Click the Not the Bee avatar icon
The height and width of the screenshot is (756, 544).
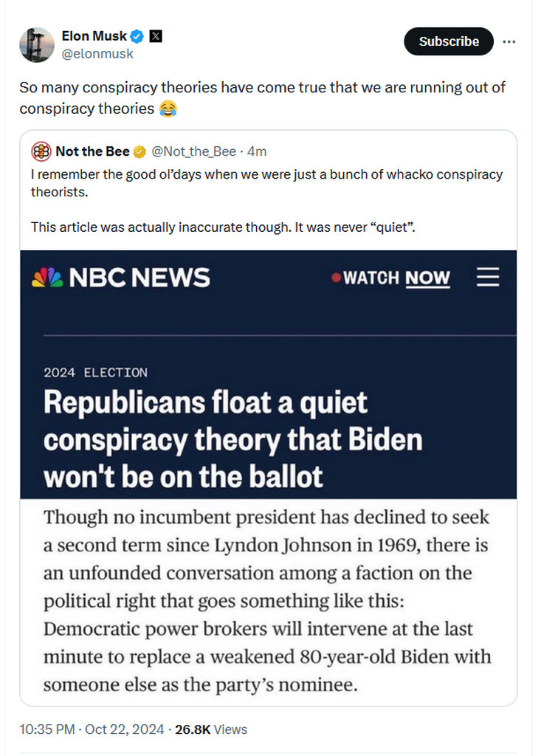pos(41,151)
